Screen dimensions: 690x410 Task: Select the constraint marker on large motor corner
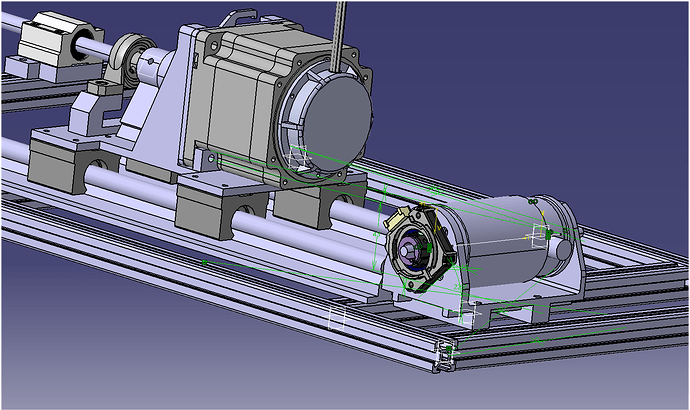click(x=296, y=157)
